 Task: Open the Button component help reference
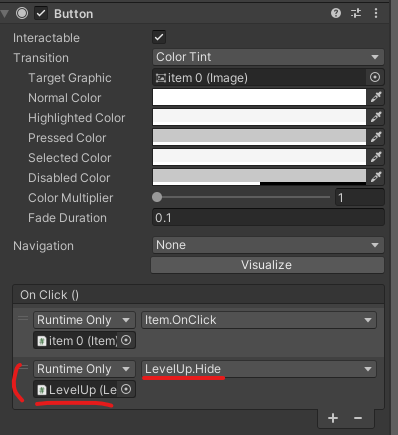(336, 13)
